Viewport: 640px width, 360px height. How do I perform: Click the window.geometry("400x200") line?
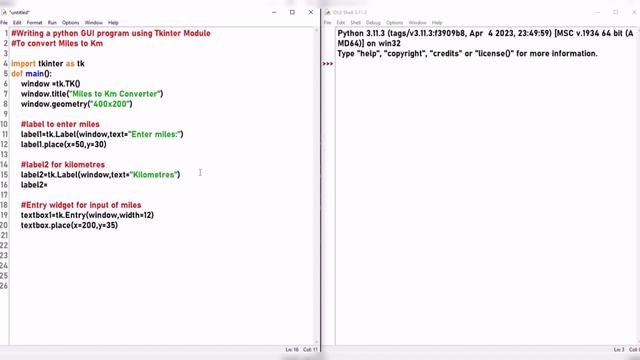tap(77, 104)
